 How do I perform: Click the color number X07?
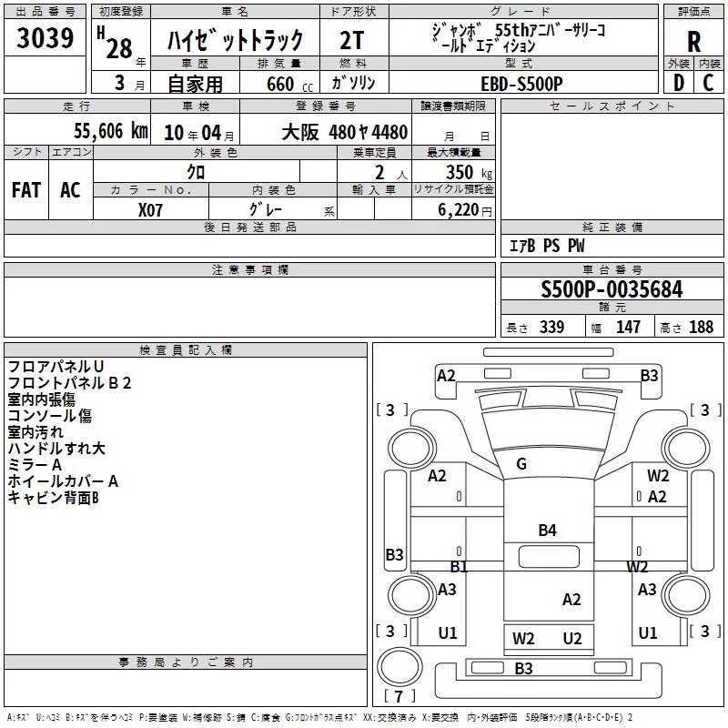[150, 210]
